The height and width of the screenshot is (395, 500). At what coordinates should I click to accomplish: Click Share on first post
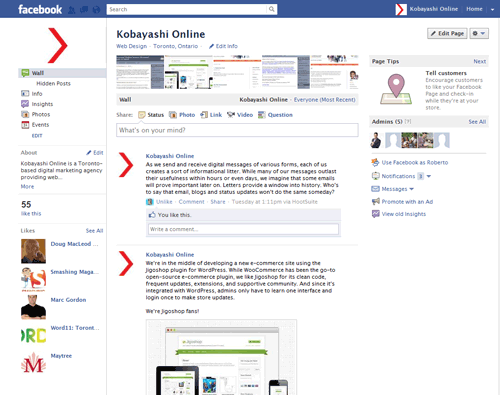pos(218,202)
